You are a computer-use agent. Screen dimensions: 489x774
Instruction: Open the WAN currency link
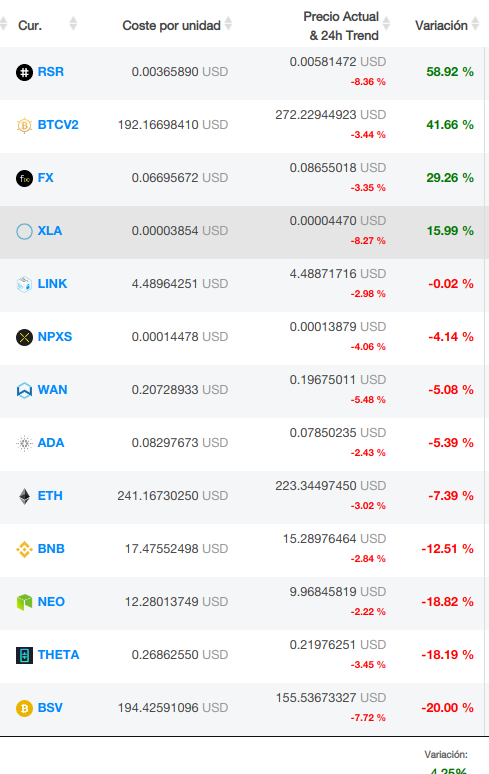coord(52,390)
